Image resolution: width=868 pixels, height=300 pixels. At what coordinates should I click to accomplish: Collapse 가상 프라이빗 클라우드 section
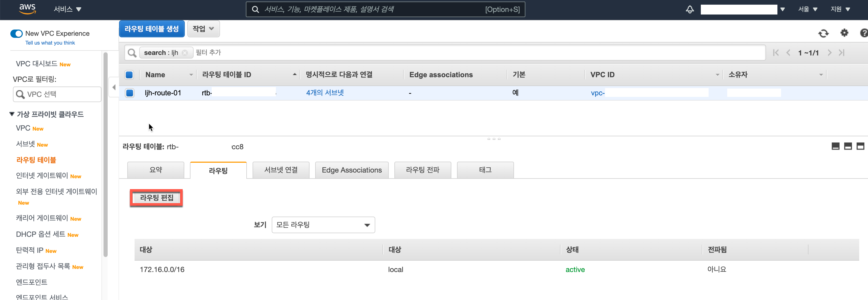[x=12, y=114]
